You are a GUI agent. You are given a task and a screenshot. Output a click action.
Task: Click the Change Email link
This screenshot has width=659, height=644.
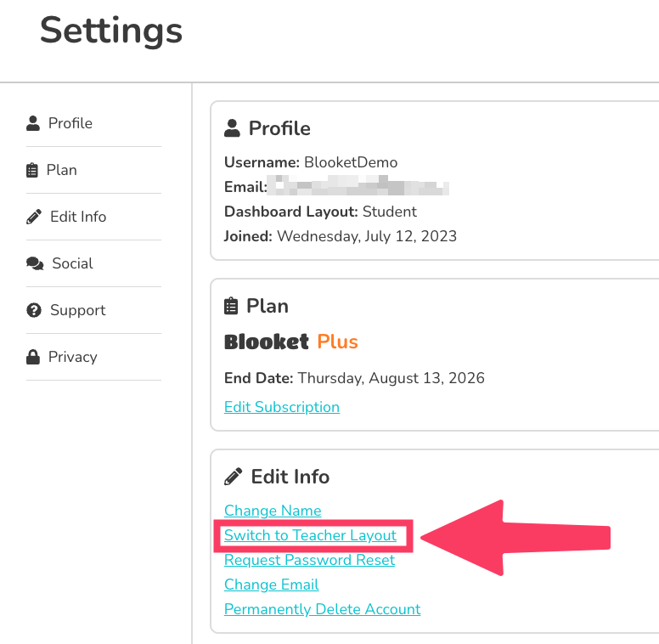point(272,585)
